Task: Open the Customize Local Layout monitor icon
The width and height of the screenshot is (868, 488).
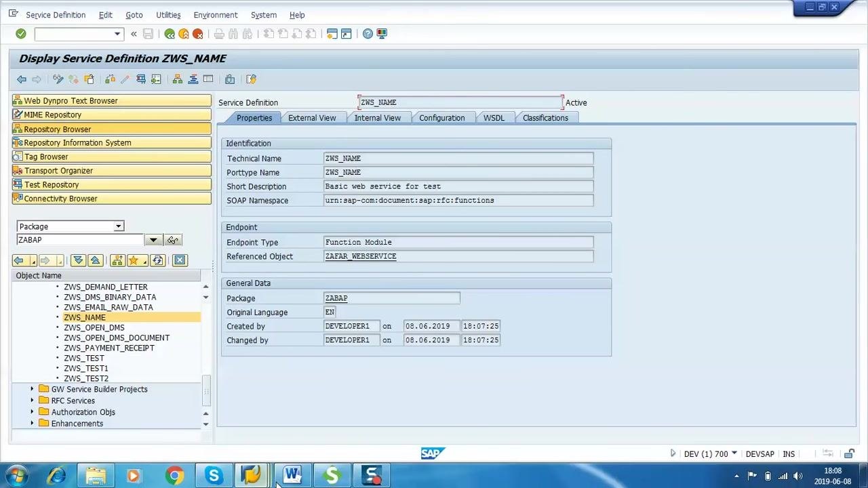Action: [x=382, y=34]
